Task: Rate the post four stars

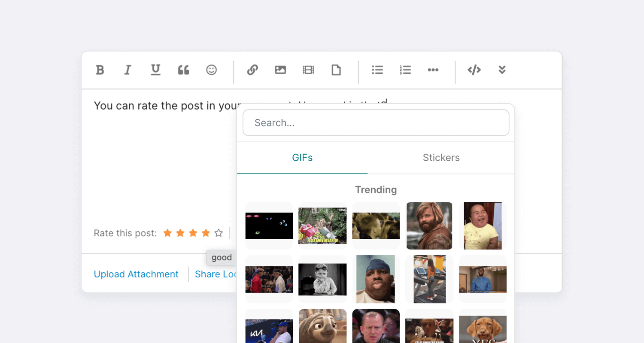Action: click(x=206, y=233)
